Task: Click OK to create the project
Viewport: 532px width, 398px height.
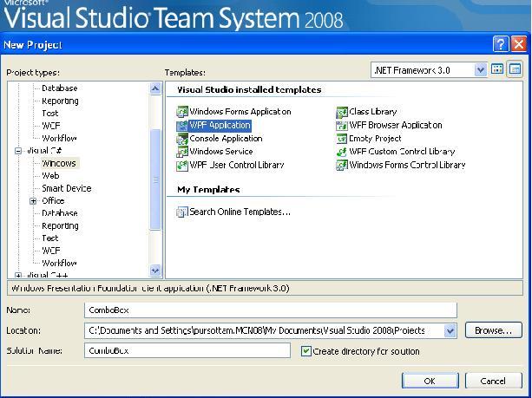Action: tap(430, 381)
